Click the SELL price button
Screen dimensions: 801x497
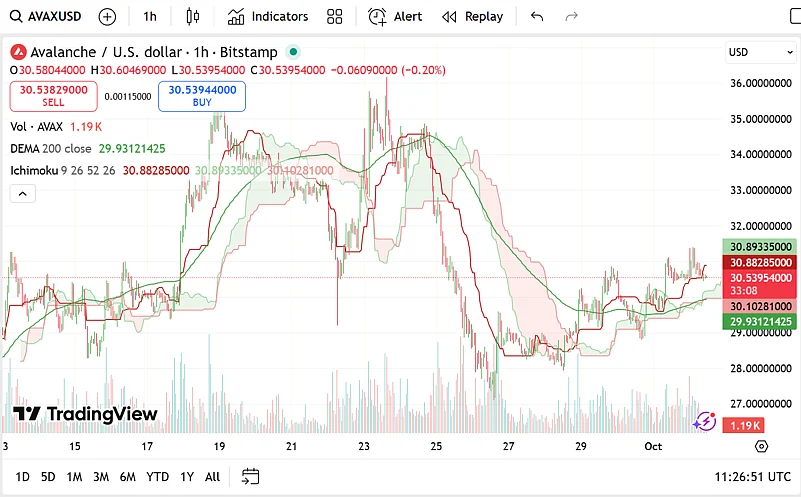pyautogui.click(x=53, y=96)
